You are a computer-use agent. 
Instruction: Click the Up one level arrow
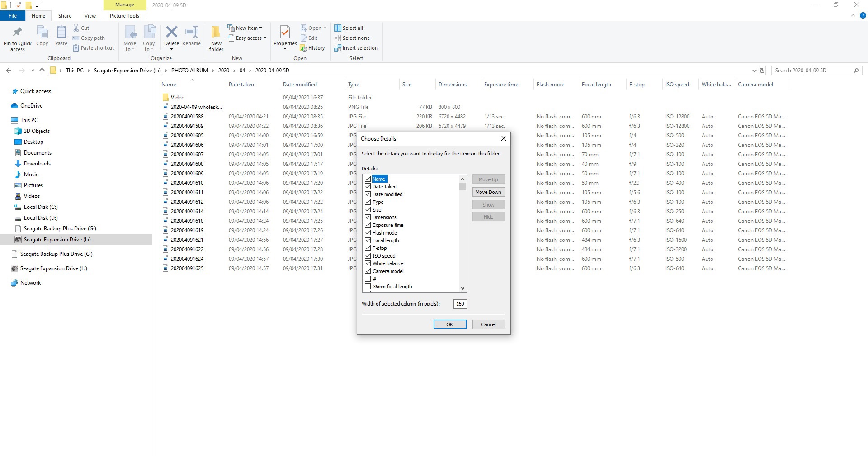click(42, 71)
